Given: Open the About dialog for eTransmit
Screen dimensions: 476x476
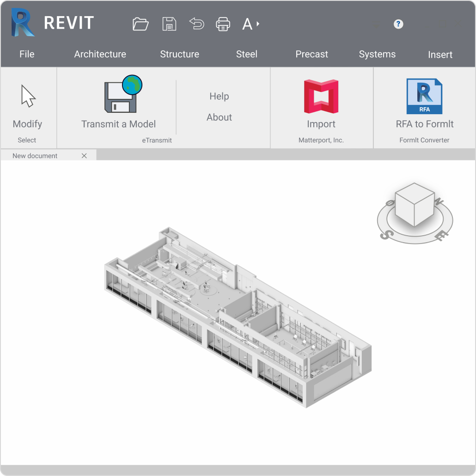Looking at the screenshot, I should [x=219, y=117].
